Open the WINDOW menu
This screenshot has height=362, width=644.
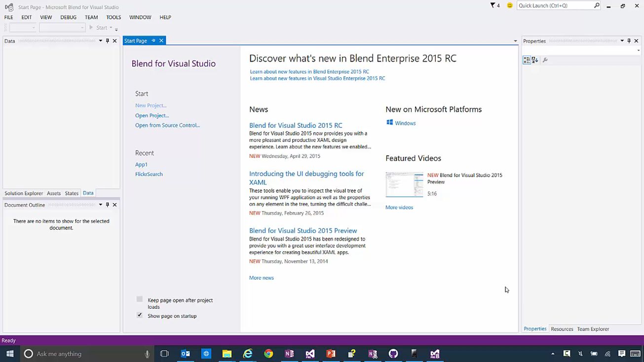140,17
